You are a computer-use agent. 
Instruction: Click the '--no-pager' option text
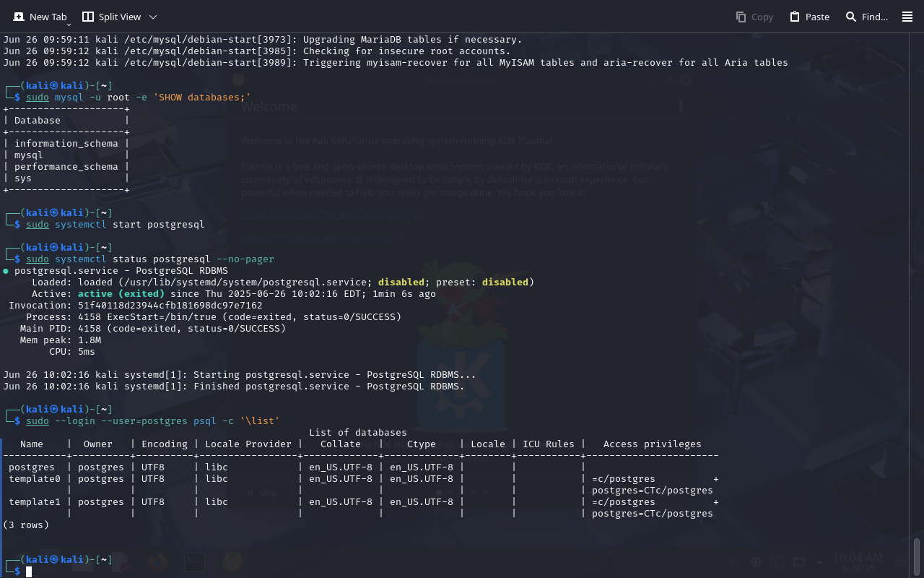coord(245,259)
